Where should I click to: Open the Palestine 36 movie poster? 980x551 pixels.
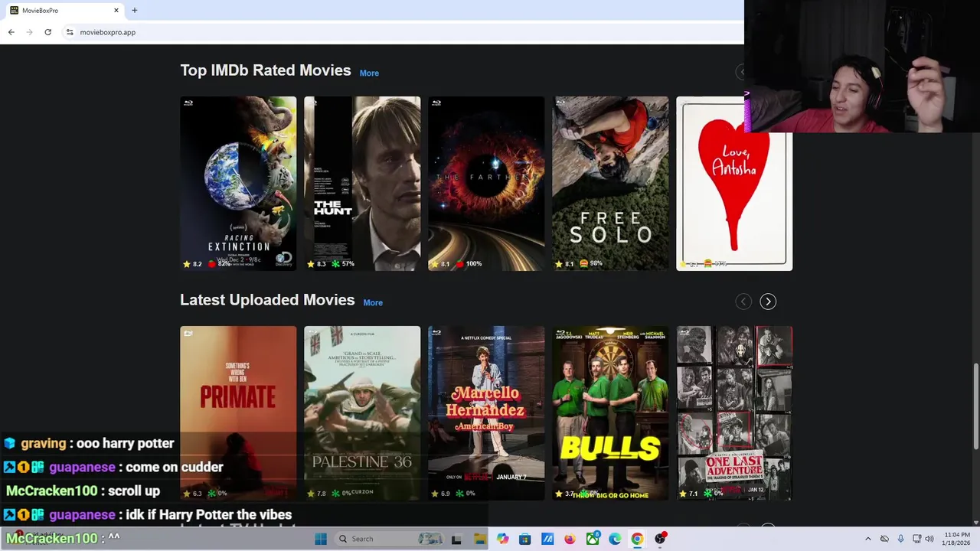(362, 413)
